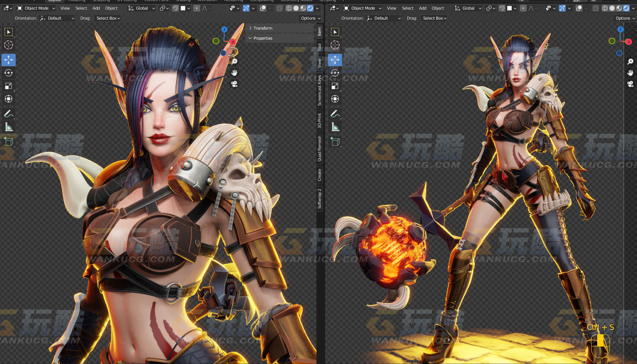
Task: Toggle proportional editing in right viewport header
Action: click(523, 8)
